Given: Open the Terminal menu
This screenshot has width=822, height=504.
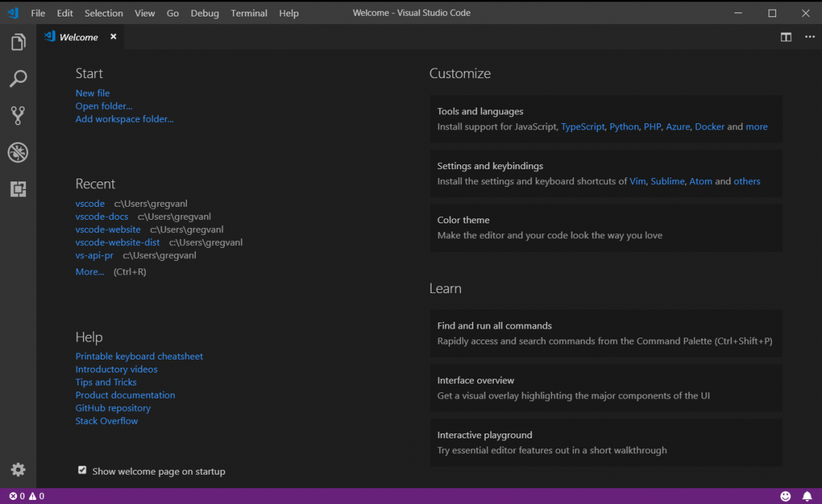Looking at the screenshot, I should [x=249, y=12].
